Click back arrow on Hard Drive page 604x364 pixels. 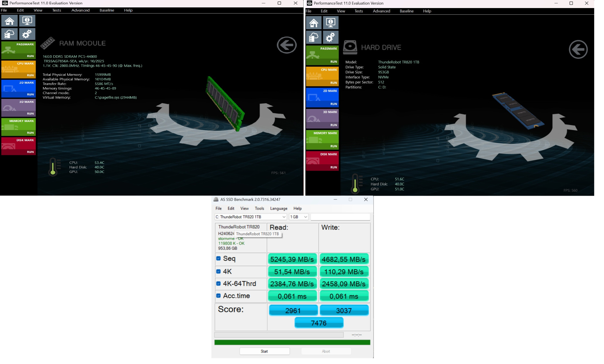578,50
